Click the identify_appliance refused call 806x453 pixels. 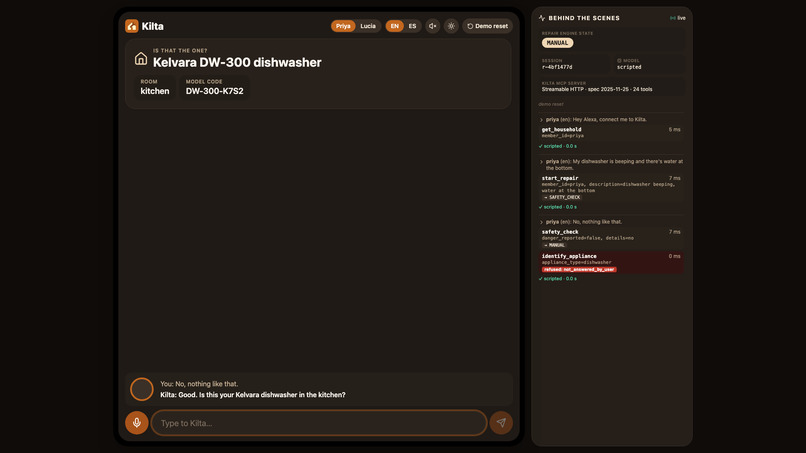[x=611, y=262]
